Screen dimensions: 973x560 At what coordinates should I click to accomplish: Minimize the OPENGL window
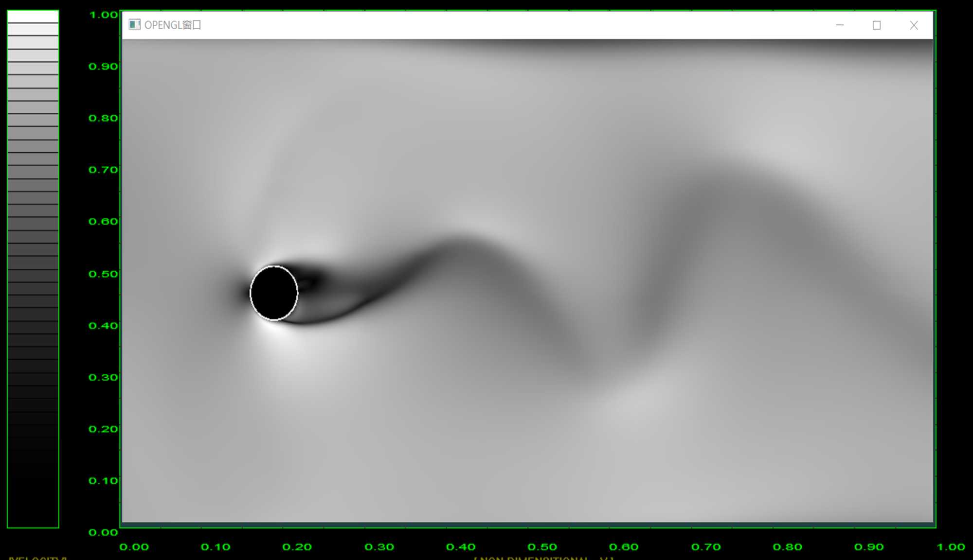(x=840, y=25)
